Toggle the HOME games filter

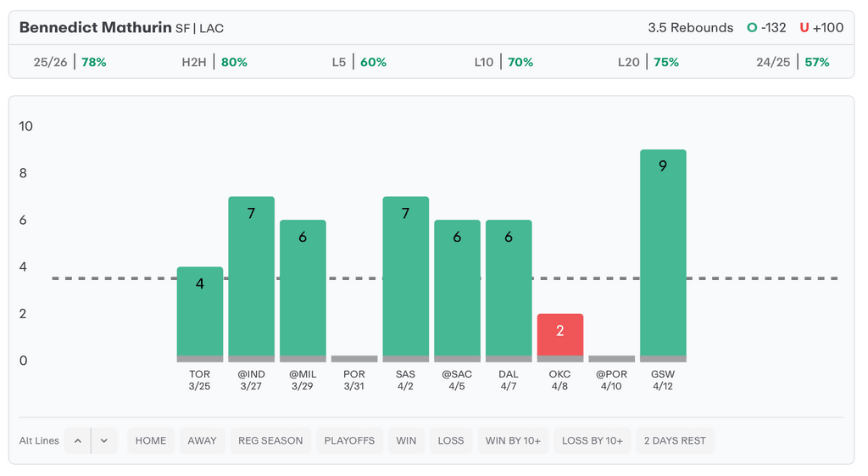click(x=151, y=440)
